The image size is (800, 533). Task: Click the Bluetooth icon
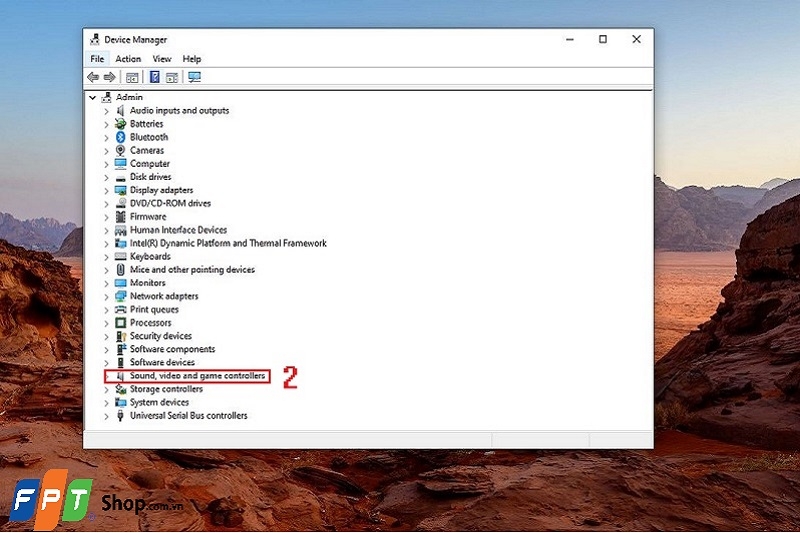[x=120, y=137]
